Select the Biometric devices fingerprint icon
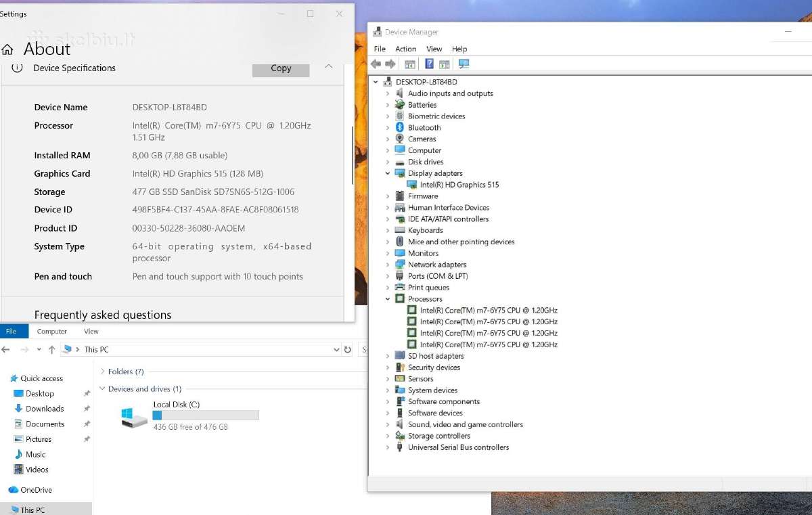The image size is (812, 515). click(400, 116)
